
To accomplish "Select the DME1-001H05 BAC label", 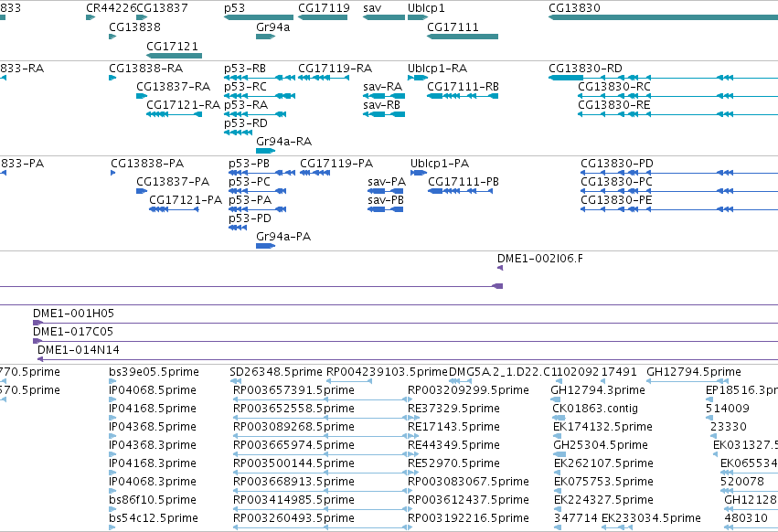I will (x=73, y=314).
